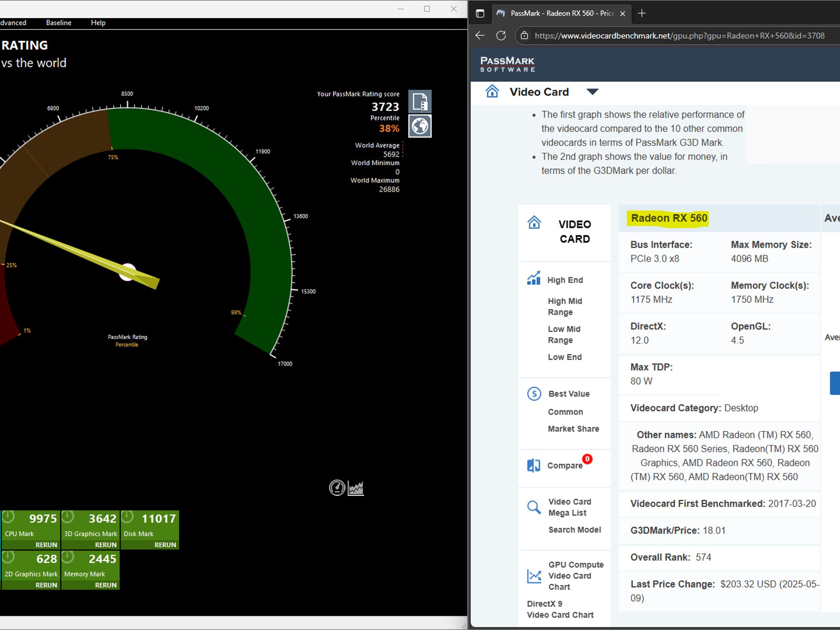Viewport: 840px width, 630px height.
Task: Open the Help menu
Action: (98, 23)
